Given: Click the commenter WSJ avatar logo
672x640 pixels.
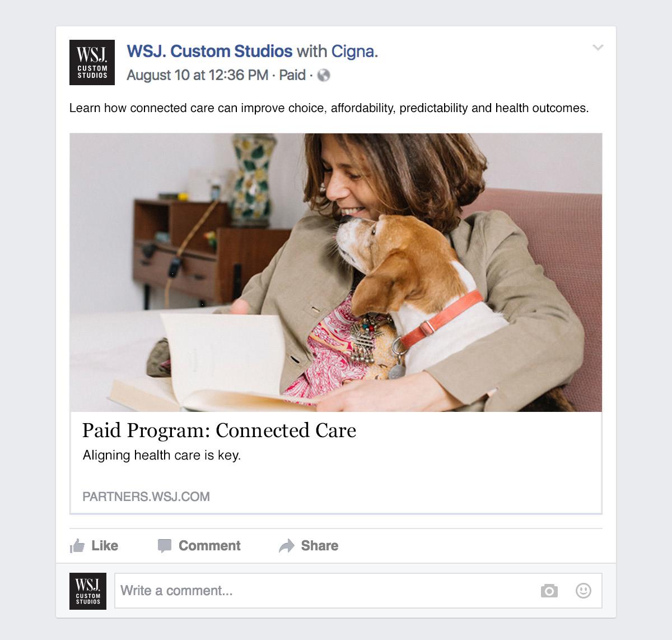Looking at the screenshot, I should 88,591.
